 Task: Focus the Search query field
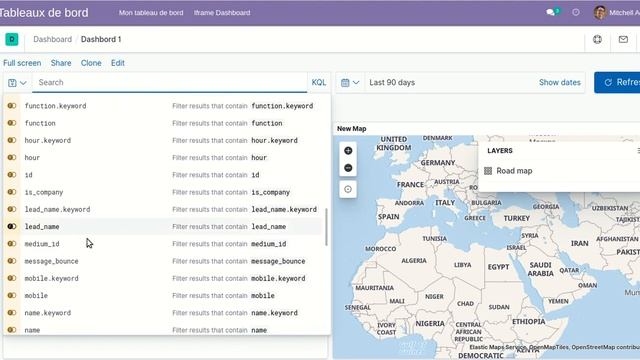169,82
